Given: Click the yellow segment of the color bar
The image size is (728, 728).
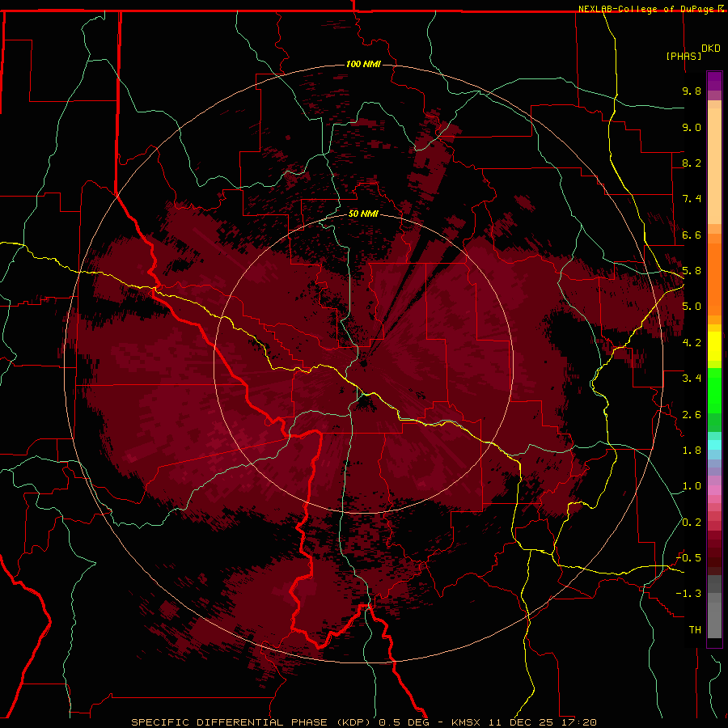Looking at the screenshot, I should pyautogui.click(x=714, y=346).
